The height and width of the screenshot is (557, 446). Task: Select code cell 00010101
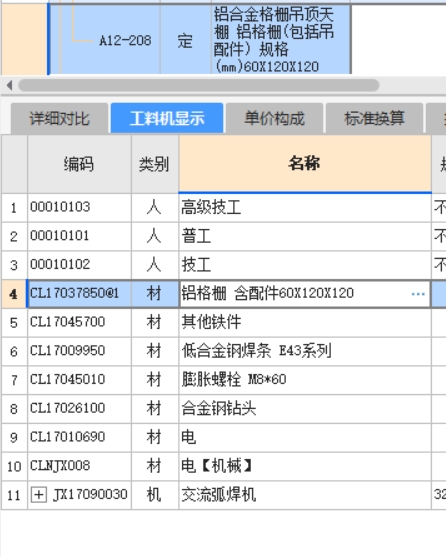pyautogui.click(x=79, y=236)
